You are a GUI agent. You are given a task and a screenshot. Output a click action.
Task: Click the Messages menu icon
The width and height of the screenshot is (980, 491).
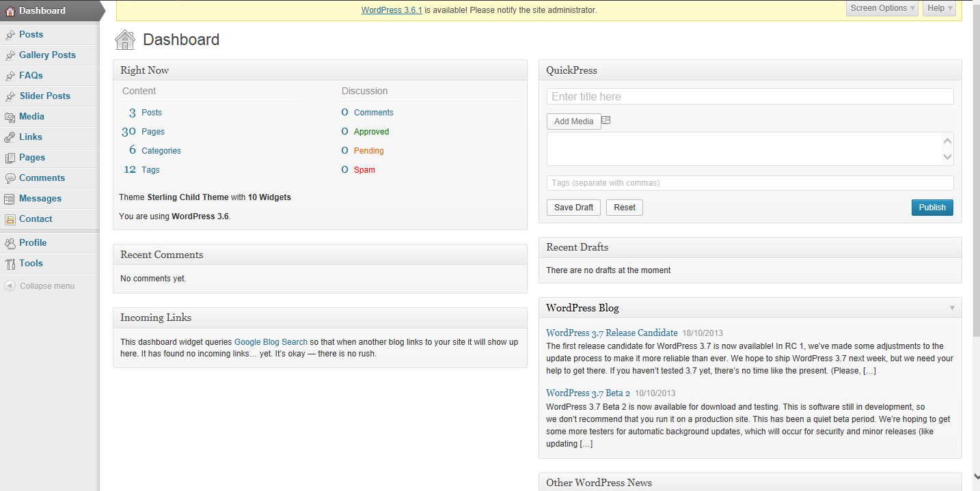pyautogui.click(x=10, y=199)
